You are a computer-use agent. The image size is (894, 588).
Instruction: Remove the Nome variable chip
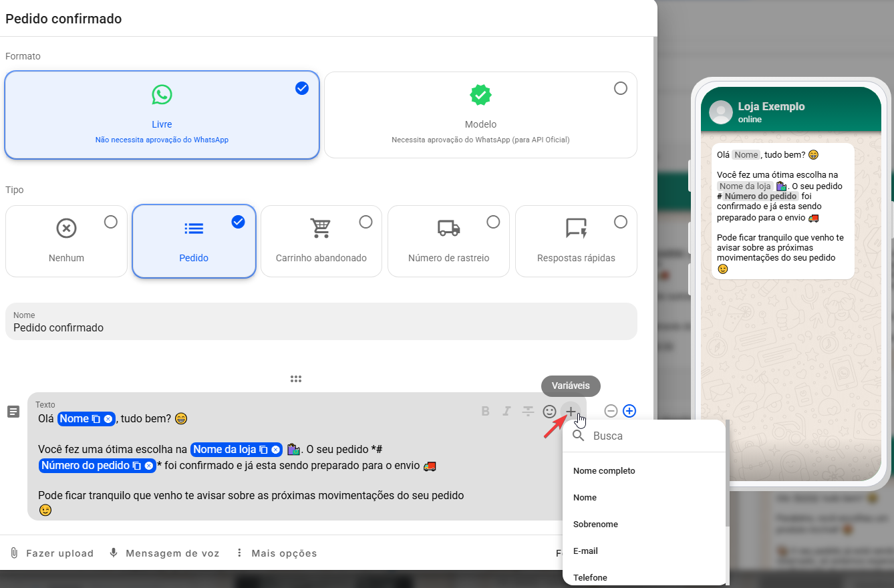click(108, 419)
